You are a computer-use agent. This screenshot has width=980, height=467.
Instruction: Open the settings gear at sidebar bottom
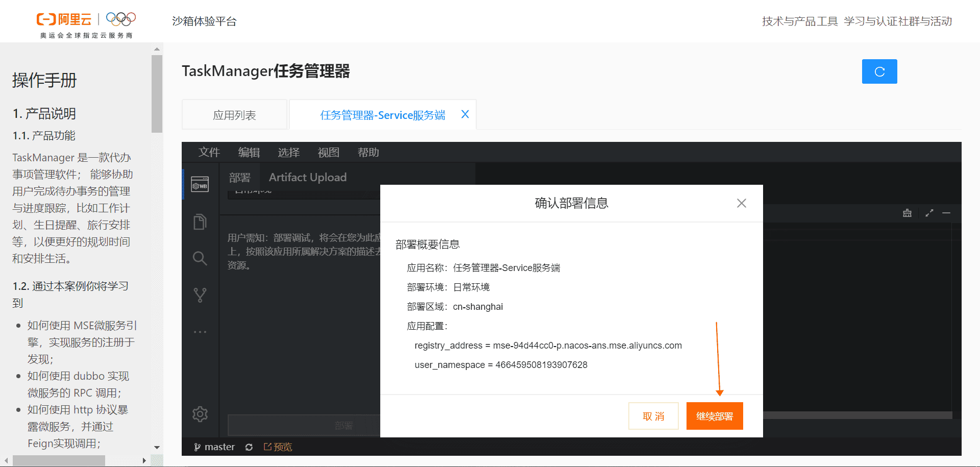[200, 414]
